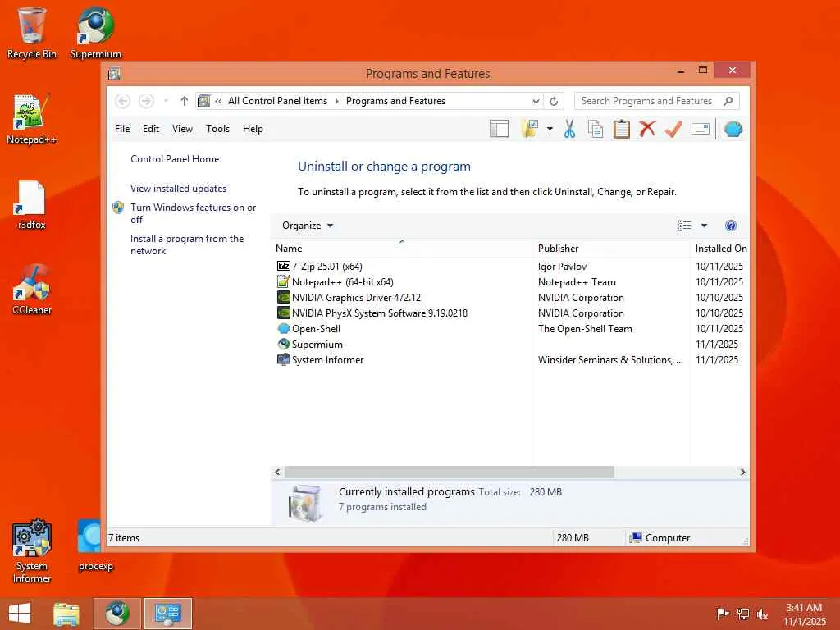Open the View menu

click(x=182, y=129)
